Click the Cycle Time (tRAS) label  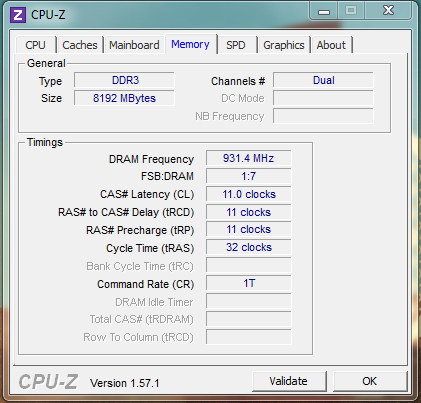(x=150, y=248)
